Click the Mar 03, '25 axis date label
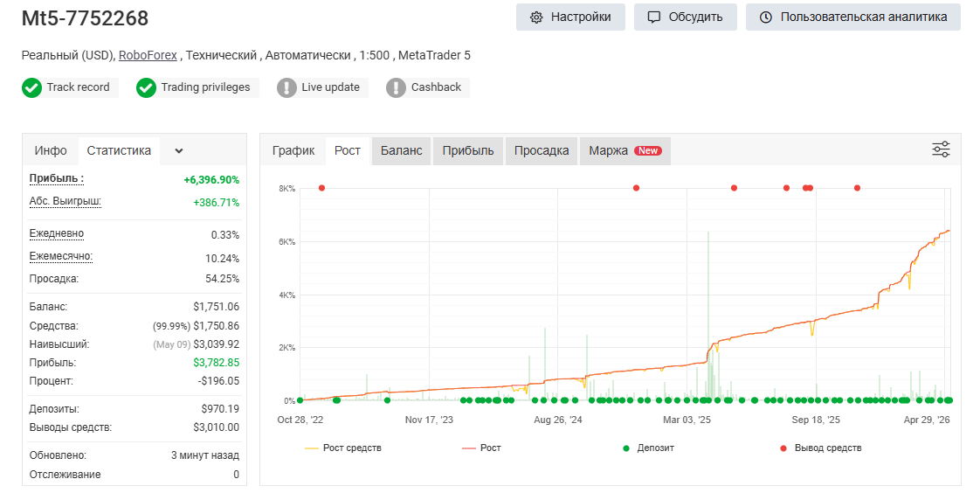 (687, 420)
